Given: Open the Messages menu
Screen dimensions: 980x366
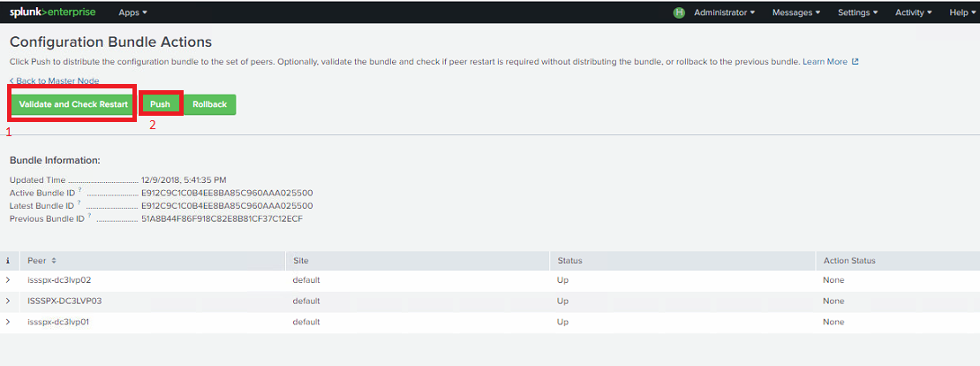Looking at the screenshot, I should click(x=795, y=12).
